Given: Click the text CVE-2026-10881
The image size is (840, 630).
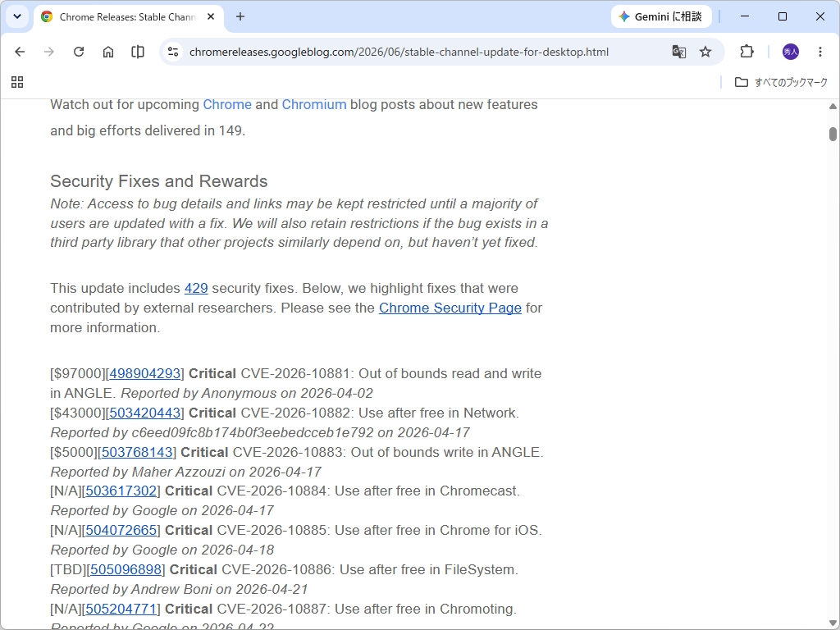Looking at the screenshot, I should [x=295, y=373].
